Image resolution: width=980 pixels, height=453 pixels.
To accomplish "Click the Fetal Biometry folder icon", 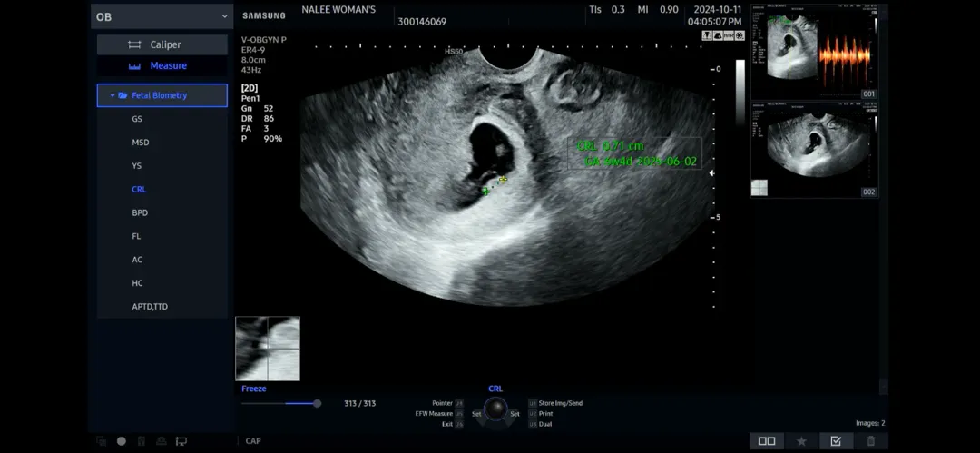I will (123, 95).
